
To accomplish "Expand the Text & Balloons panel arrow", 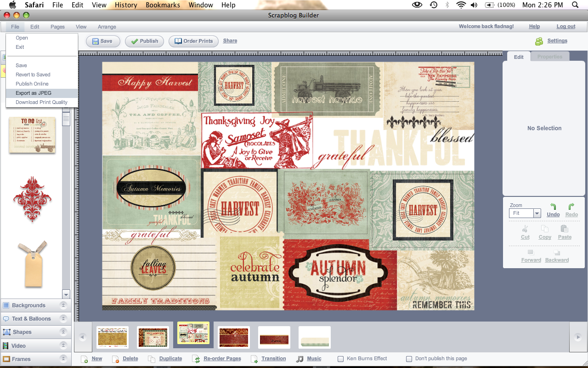I will [x=63, y=319].
